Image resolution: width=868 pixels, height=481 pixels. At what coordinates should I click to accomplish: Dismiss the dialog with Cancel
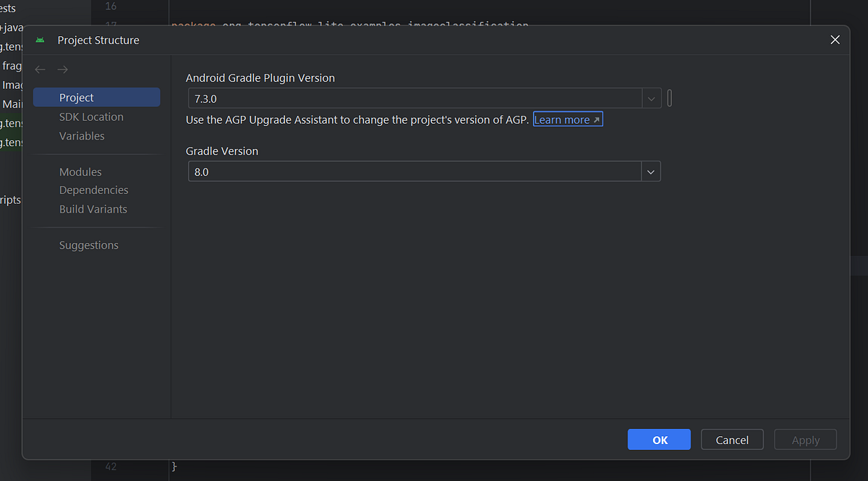coord(731,439)
